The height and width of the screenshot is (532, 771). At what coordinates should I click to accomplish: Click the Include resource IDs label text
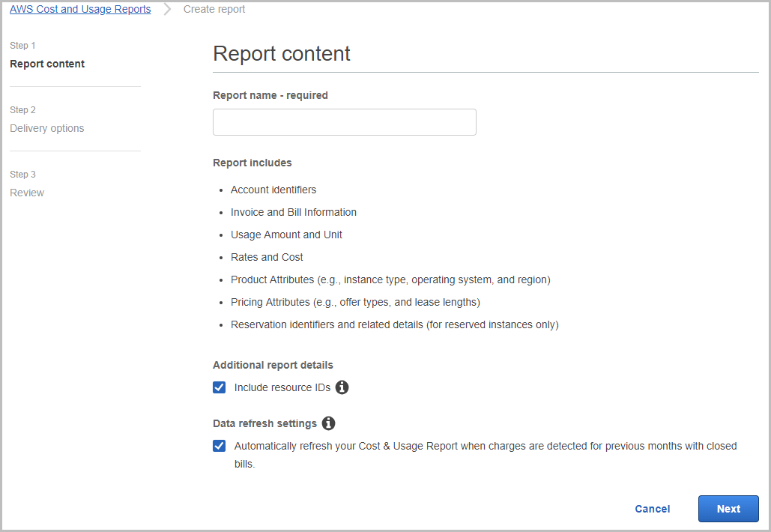(272, 387)
